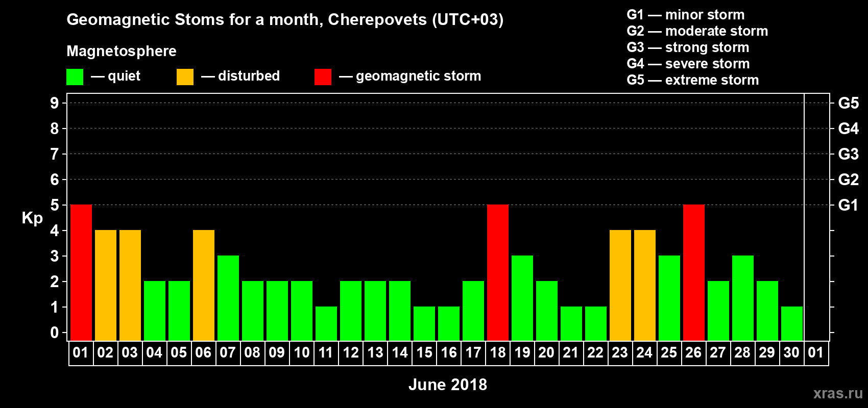Select the orange bar for June 02
This screenshot has width=868, height=408.
pos(106,286)
